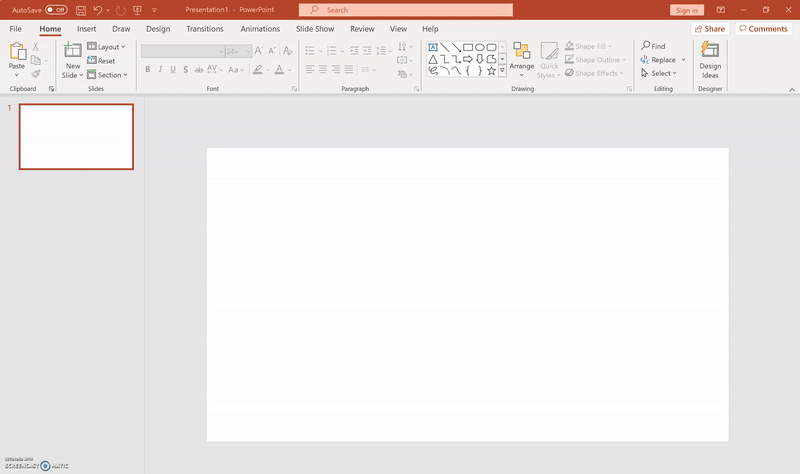800x474 pixels.
Task: Switch to the Insert tab
Action: 86,29
